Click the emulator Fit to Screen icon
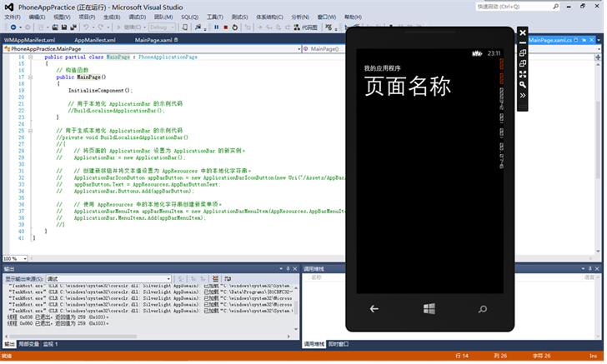Screen dimensions: 607x364 click(x=523, y=74)
